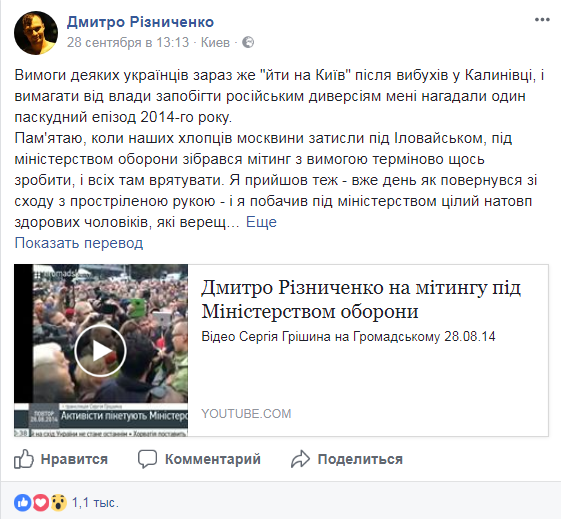561x519 pixels.
Task: Click the YOUTUBE.COM source label
Action: (x=246, y=413)
